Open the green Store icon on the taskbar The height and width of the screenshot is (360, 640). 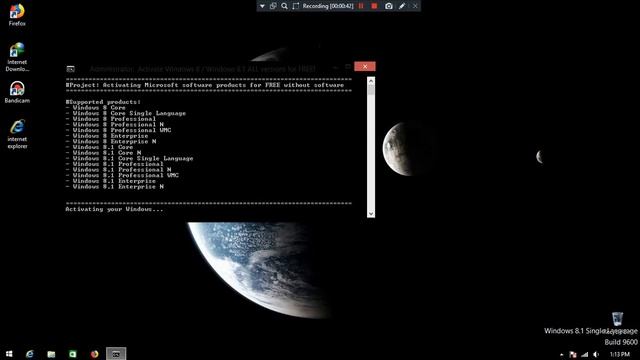tap(73, 354)
